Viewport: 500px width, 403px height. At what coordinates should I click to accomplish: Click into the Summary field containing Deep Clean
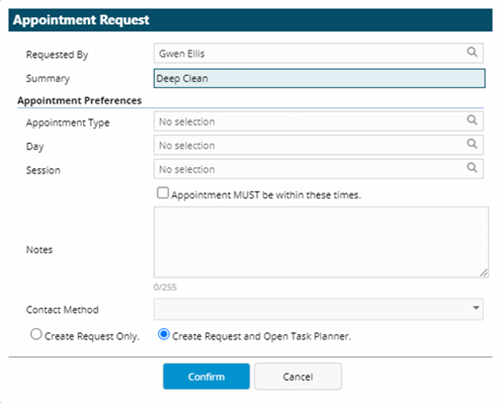(319, 78)
